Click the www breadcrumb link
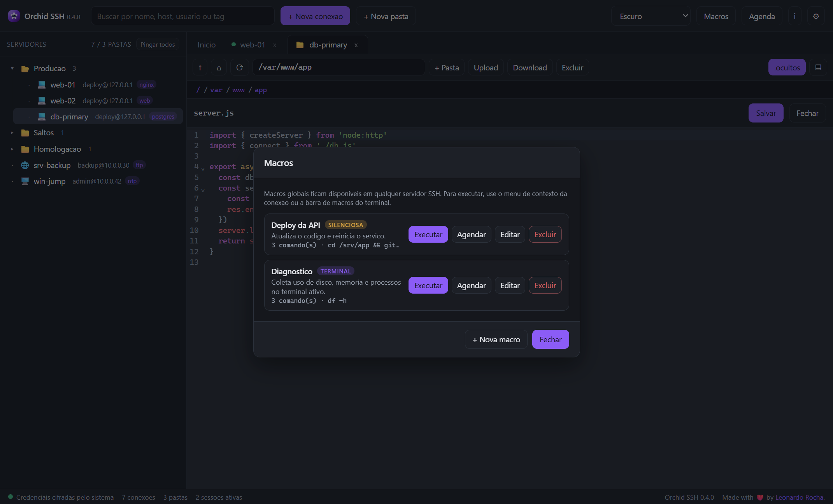The width and height of the screenshot is (833, 504). click(238, 90)
